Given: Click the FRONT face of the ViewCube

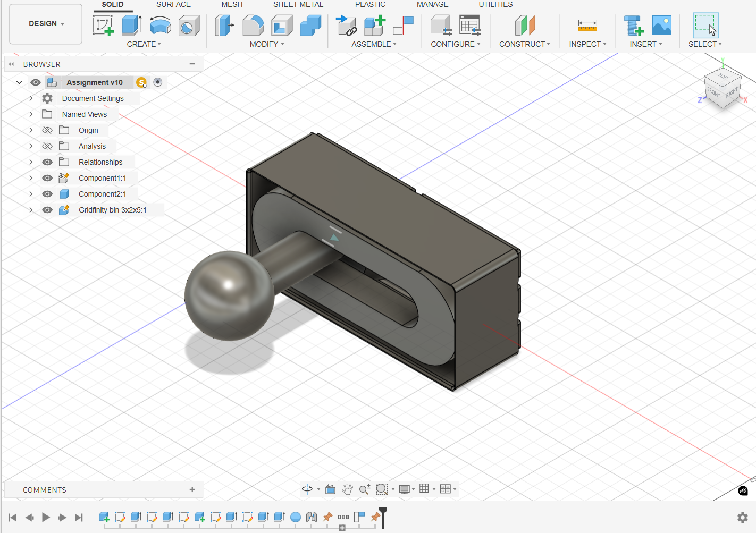Looking at the screenshot, I should pyautogui.click(x=713, y=93).
